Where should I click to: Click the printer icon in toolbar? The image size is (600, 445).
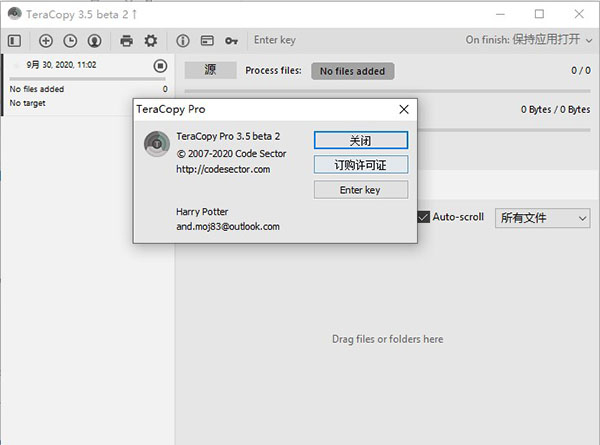(126, 41)
